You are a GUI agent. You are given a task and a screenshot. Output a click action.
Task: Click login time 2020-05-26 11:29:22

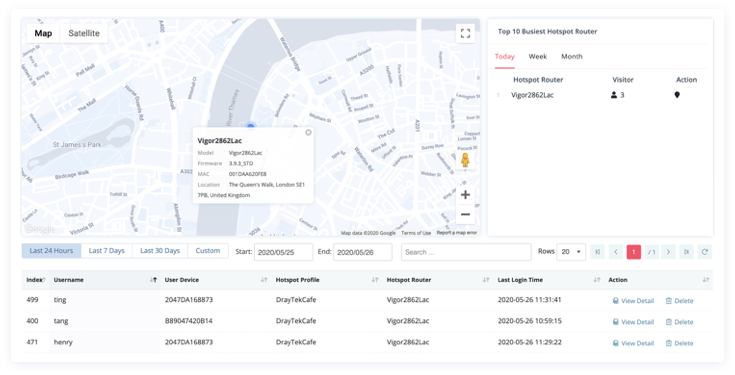point(529,342)
